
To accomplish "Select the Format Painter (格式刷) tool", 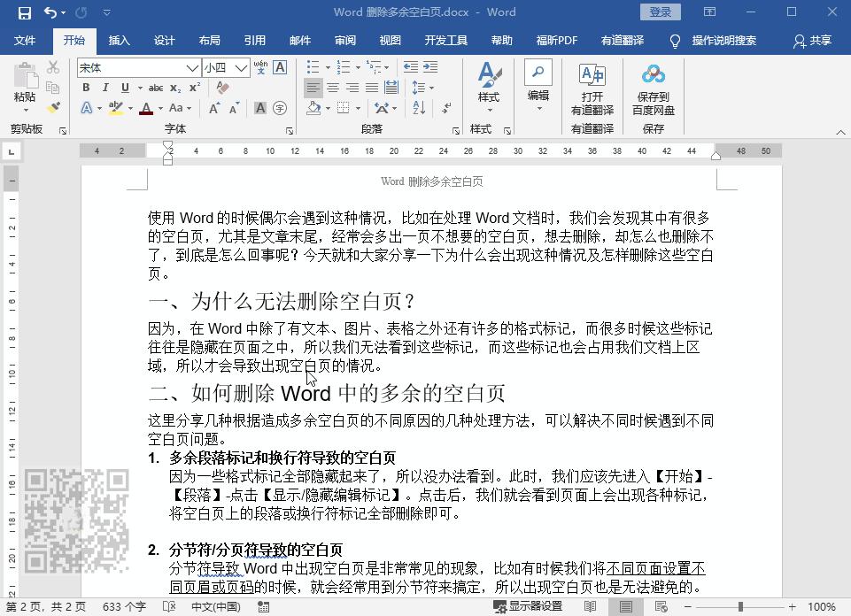I will tap(53, 107).
